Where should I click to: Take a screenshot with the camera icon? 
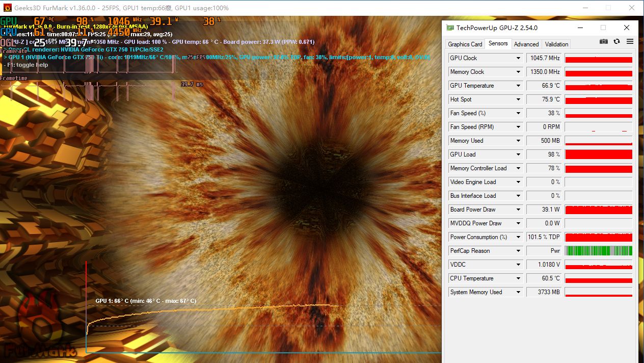(603, 42)
